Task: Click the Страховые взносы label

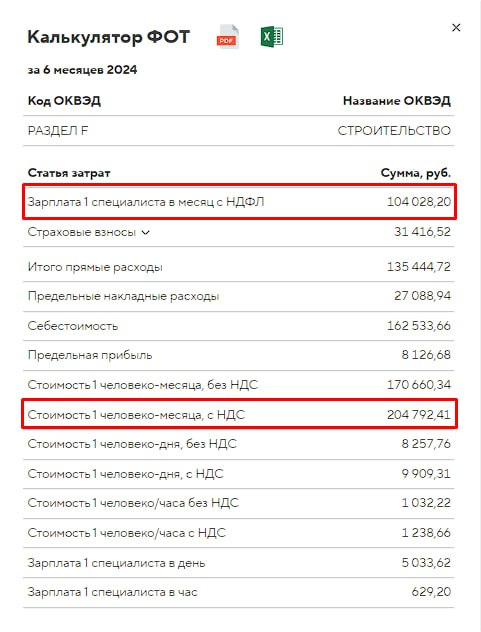Action: click(81, 232)
